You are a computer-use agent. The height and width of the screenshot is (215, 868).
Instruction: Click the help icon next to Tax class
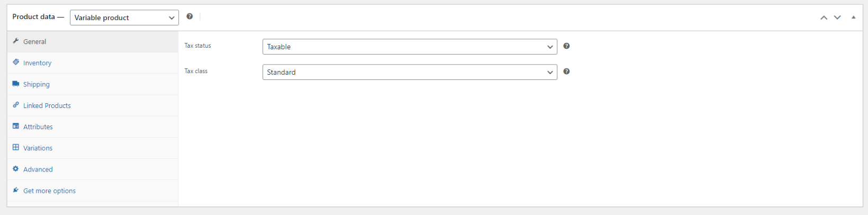point(566,71)
